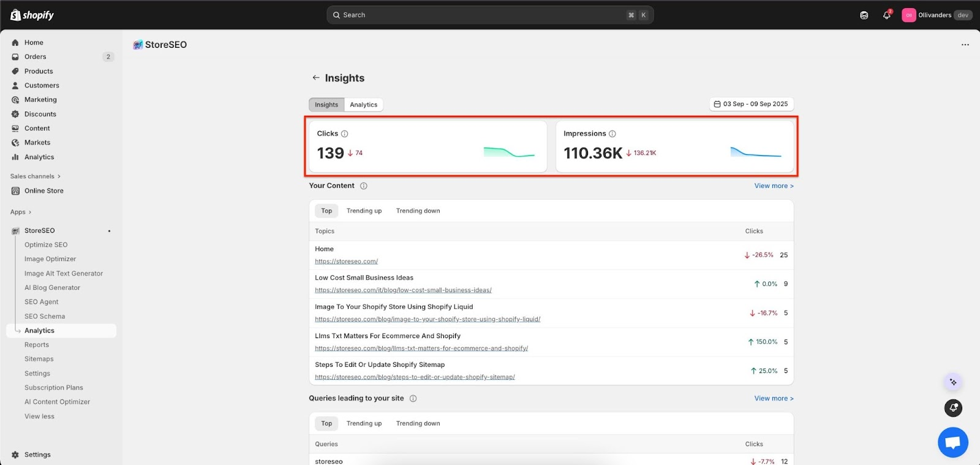Click the Markets globe icon
Screen dimensions: 980x465
[x=15, y=143]
